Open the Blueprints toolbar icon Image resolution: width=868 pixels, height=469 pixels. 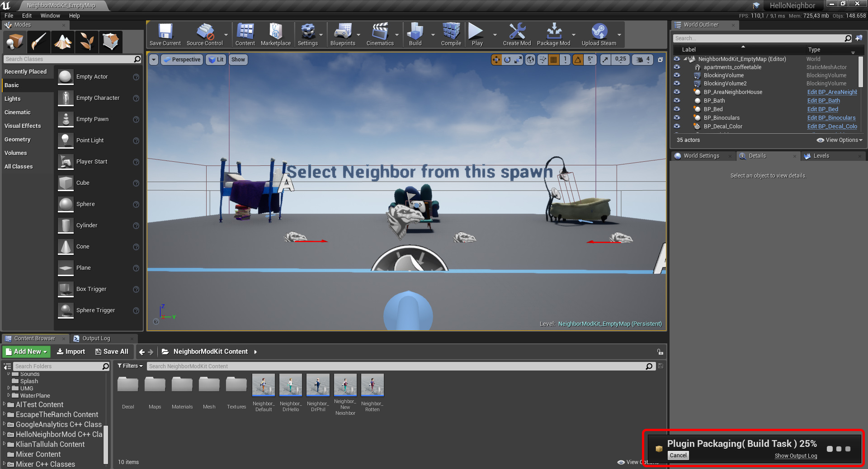[x=343, y=34]
